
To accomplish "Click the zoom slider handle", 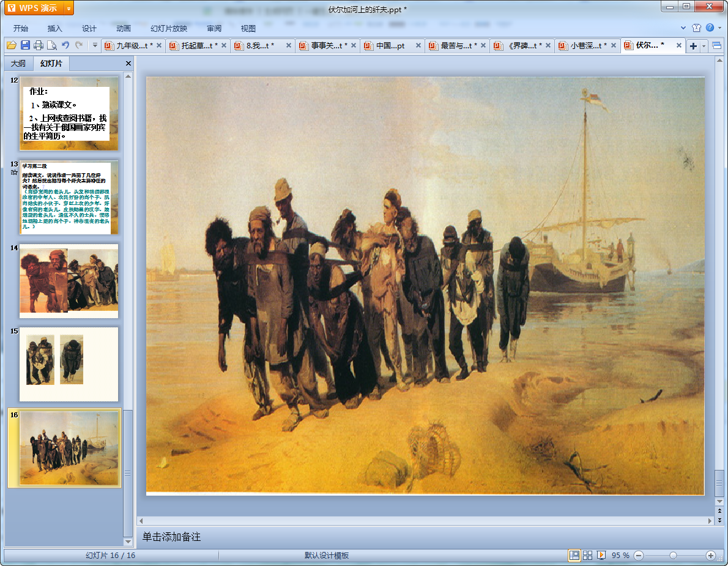I will click(x=673, y=556).
